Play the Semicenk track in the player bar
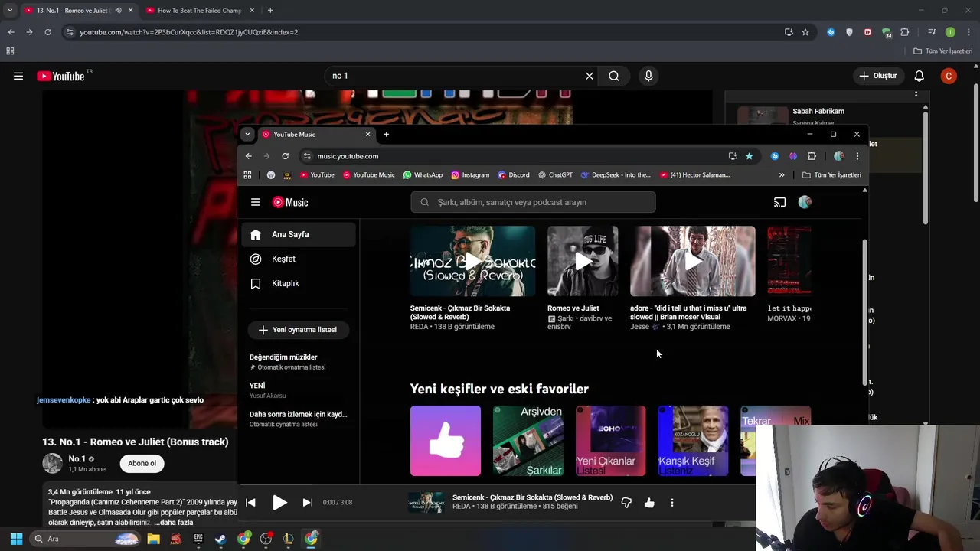 (279, 503)
